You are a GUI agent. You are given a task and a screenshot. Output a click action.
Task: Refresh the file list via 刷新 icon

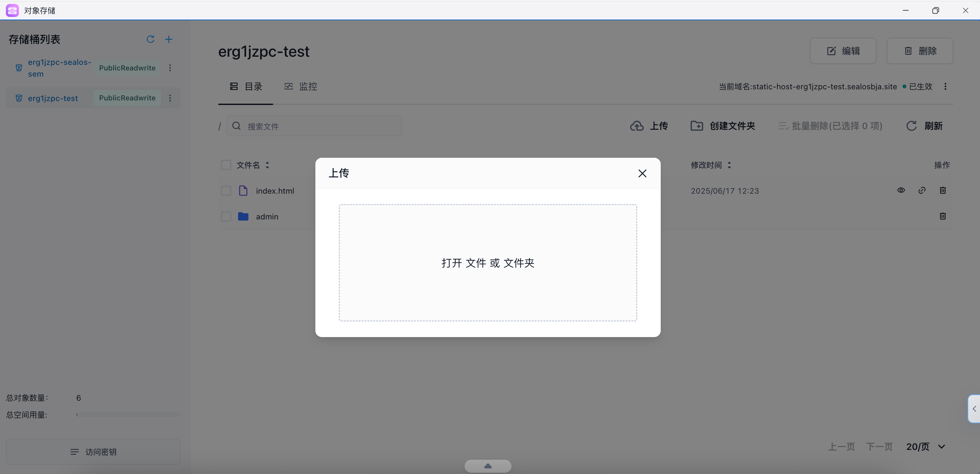pos(912,126)
